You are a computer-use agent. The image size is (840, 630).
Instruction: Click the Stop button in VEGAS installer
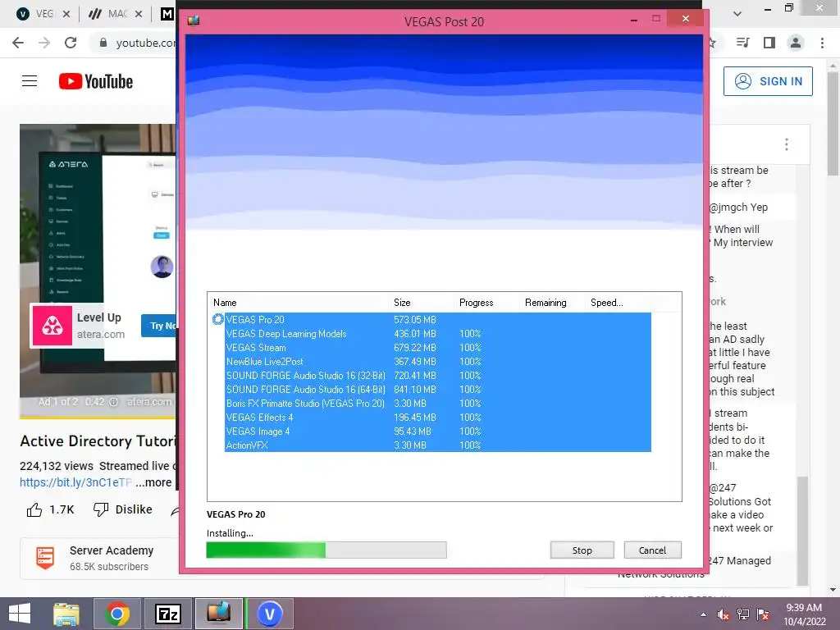582,550
